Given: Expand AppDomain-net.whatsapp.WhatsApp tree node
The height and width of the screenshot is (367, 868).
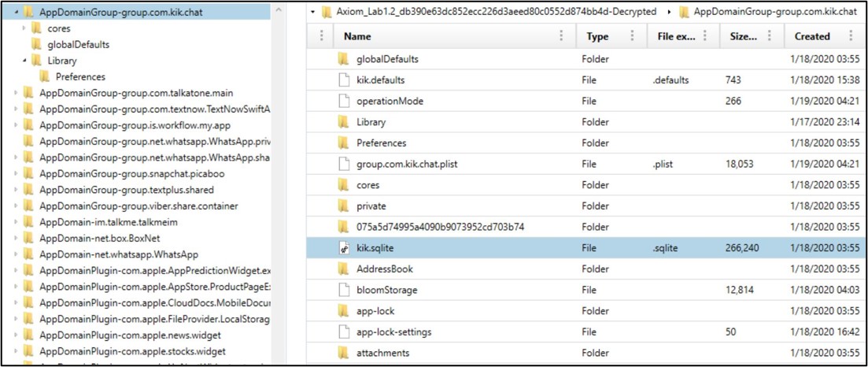Looking at the screenshot, I should [x=16, y=254].
